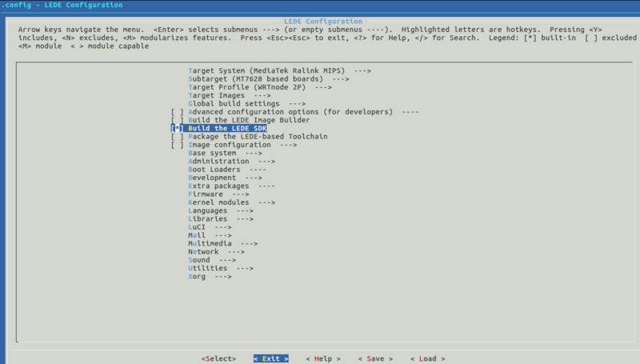This screenshot has height=364, width=640.
Task: Click the .config - LEDE Configuration title bar text
Action: pos(62,5)
